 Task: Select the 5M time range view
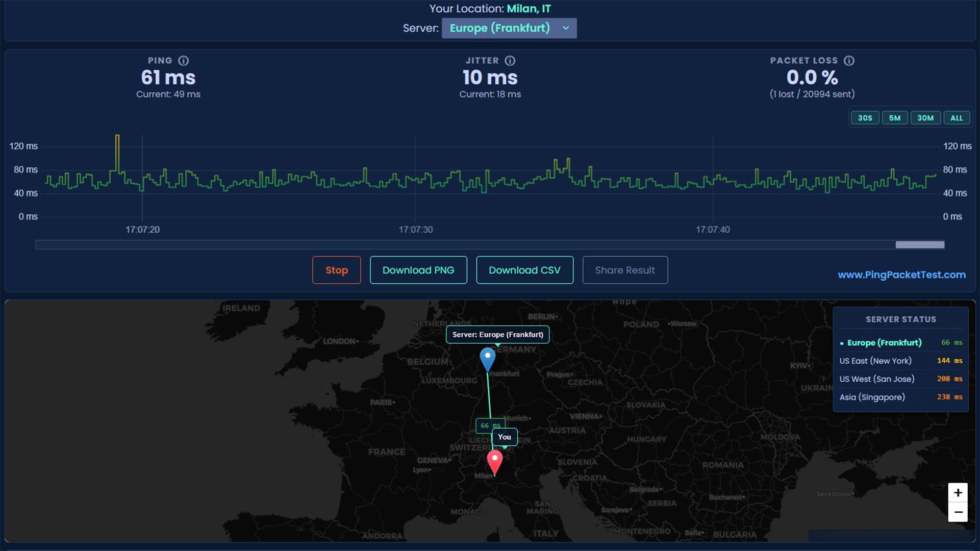click(x=895, y=117)
